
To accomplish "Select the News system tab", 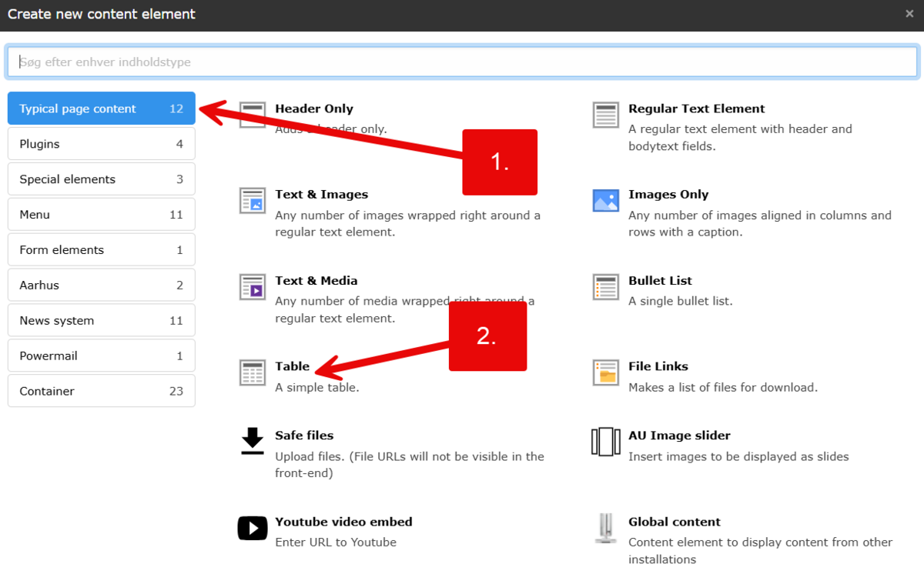I will pos(101,321).
